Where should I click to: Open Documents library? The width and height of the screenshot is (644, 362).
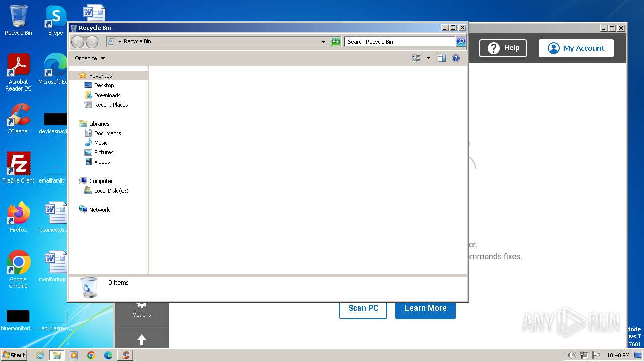[107, 133]
